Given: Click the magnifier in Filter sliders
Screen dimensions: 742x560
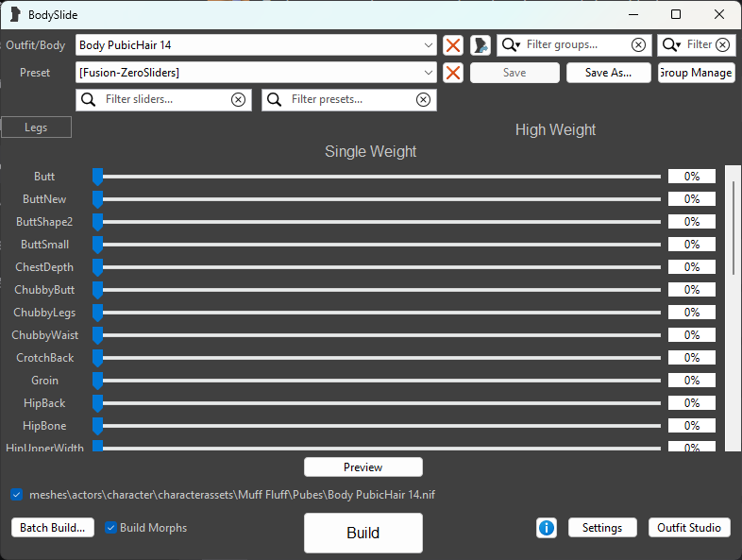Looking at the screenshot, I should tap(88, 100).
